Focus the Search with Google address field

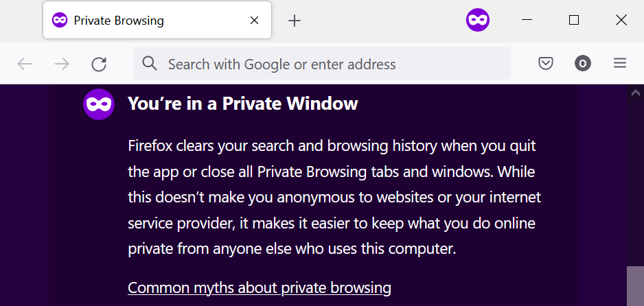[322, 63]
